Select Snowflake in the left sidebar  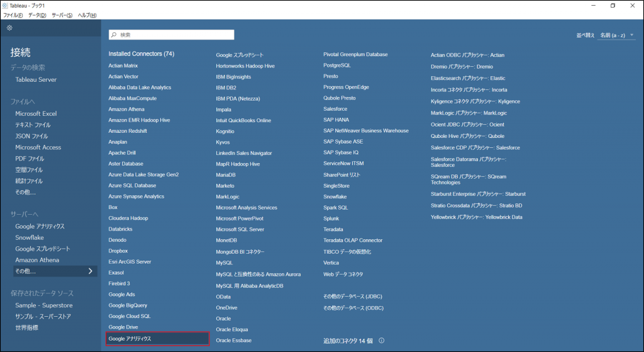pos(30,237)
